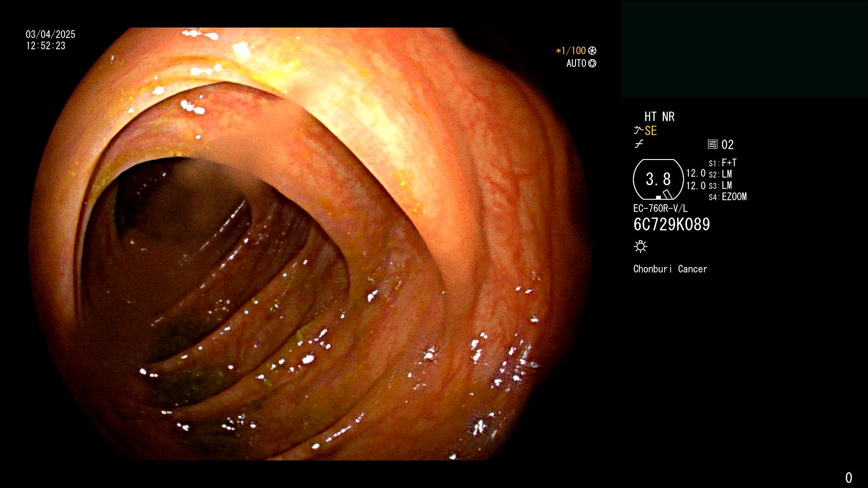Click the iris icon next to AUTO
The width and height of the screenshot is (868, 488).
click(x=592, y=63)
